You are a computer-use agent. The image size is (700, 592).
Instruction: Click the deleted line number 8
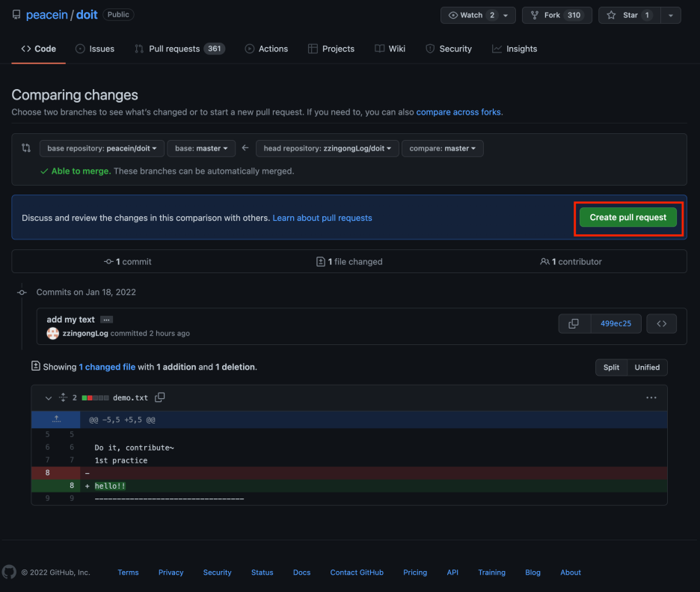pyautogui.click(x=47, y=473)
